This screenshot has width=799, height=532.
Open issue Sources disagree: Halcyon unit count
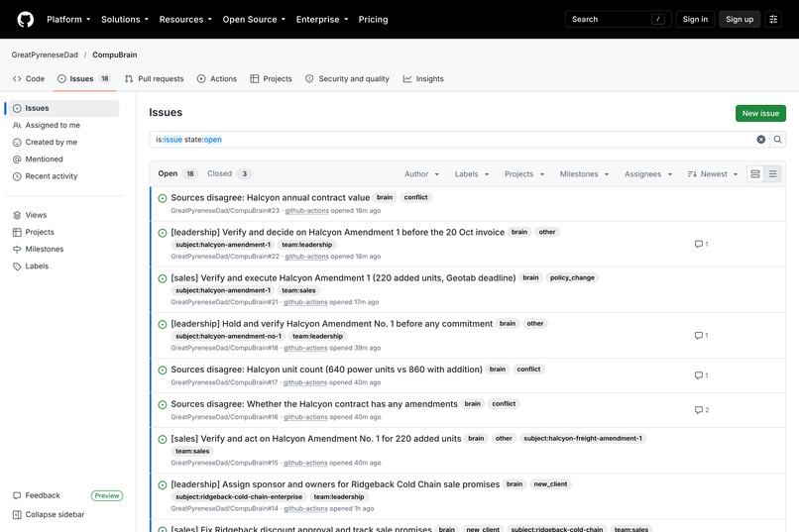[326, 370]
